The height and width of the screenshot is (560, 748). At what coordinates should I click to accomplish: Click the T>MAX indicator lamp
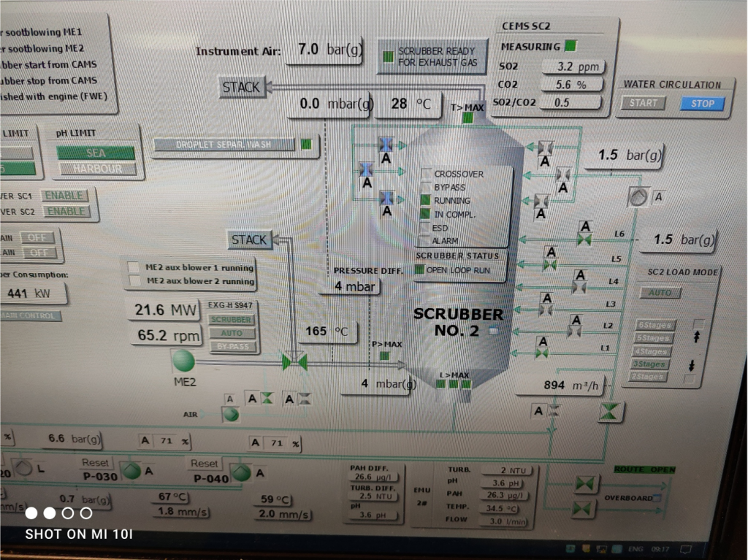468,118
